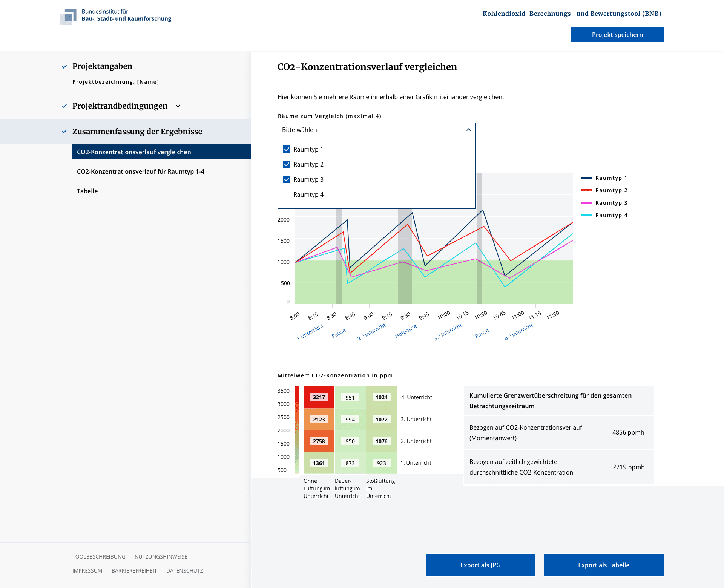Open the Nutzungshinweise footer link
Screen dimensions: 724x588
pyautogui.click(x=161, y=557)
